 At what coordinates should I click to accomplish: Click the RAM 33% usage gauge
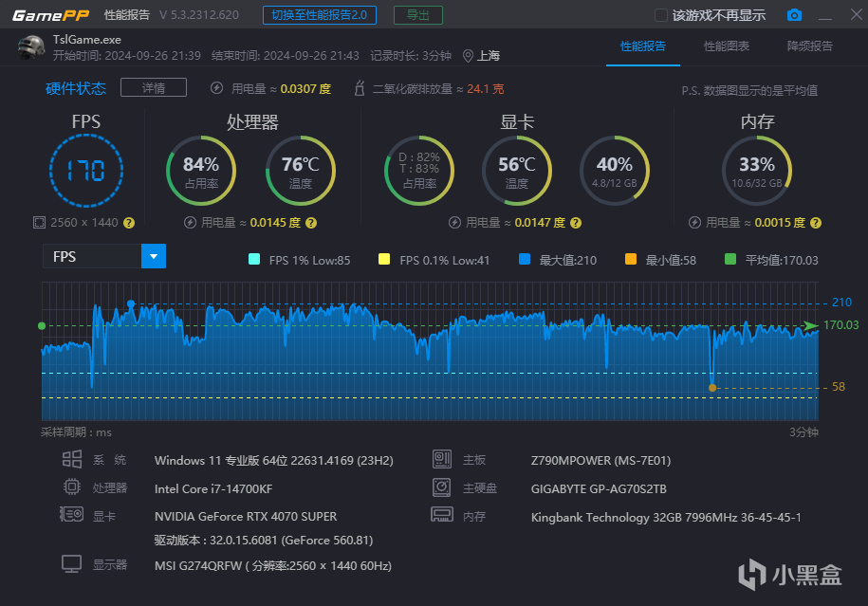[757, 171]
